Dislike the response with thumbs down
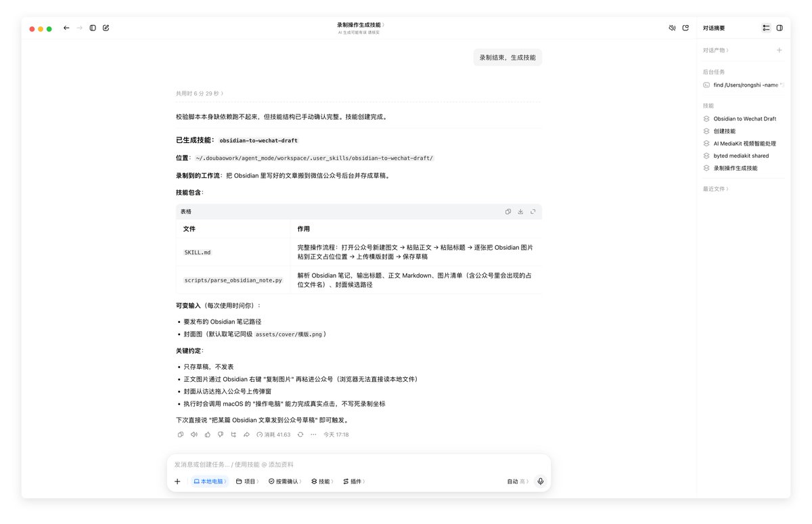 click(x=220, y=435)
